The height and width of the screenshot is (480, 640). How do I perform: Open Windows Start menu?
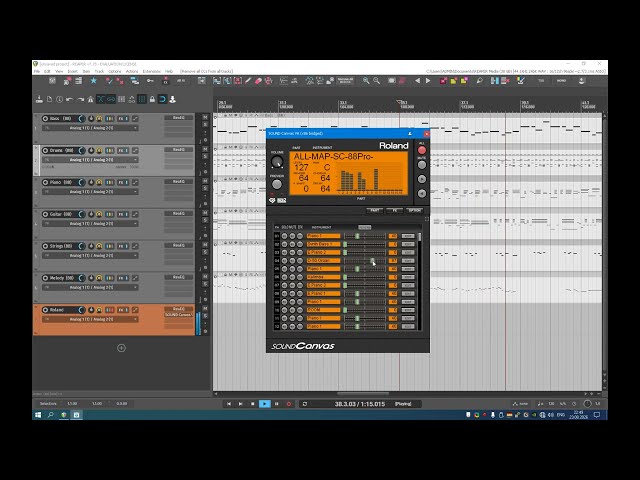click(38, 415)
